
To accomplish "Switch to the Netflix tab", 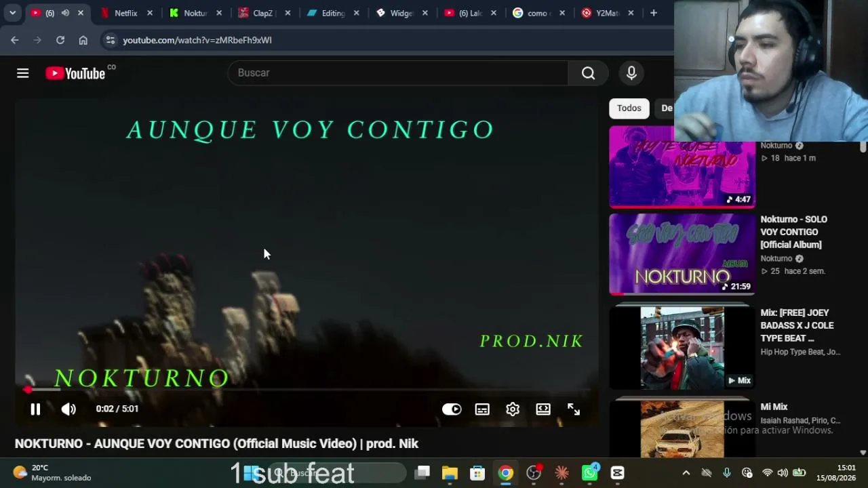I will pyautogui.click(x=125, y=13).
